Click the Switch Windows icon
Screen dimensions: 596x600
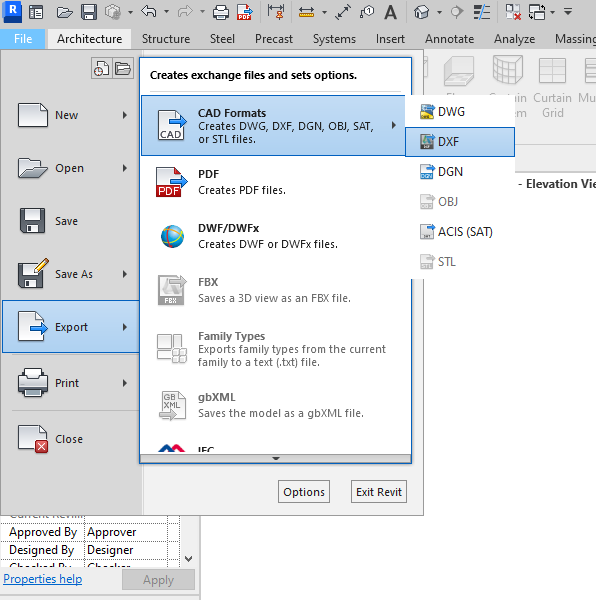tap(537, 12)
